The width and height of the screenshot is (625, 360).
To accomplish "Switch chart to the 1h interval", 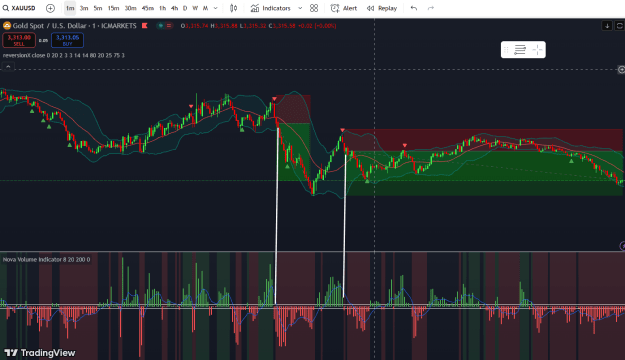I will [162, 8].
